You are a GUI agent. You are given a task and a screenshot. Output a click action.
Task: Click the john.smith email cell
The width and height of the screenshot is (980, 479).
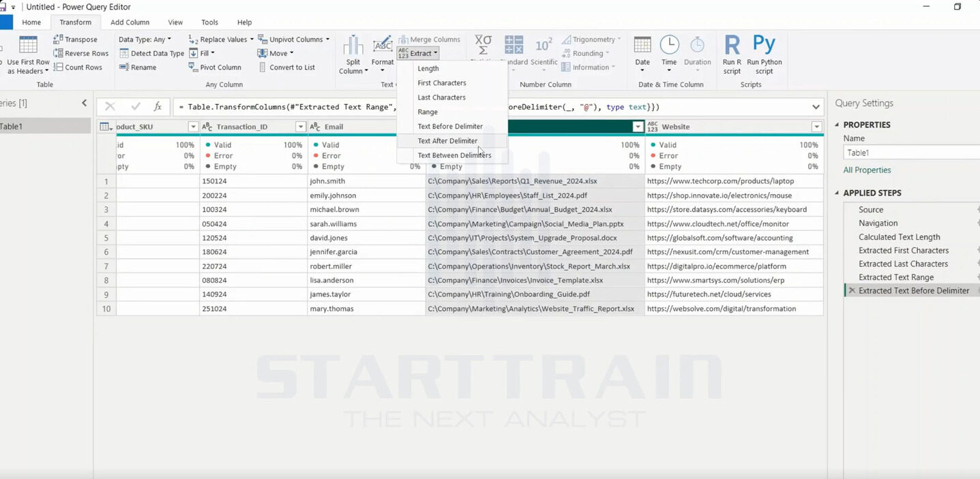pyautogui.click(x=366, y=181)
